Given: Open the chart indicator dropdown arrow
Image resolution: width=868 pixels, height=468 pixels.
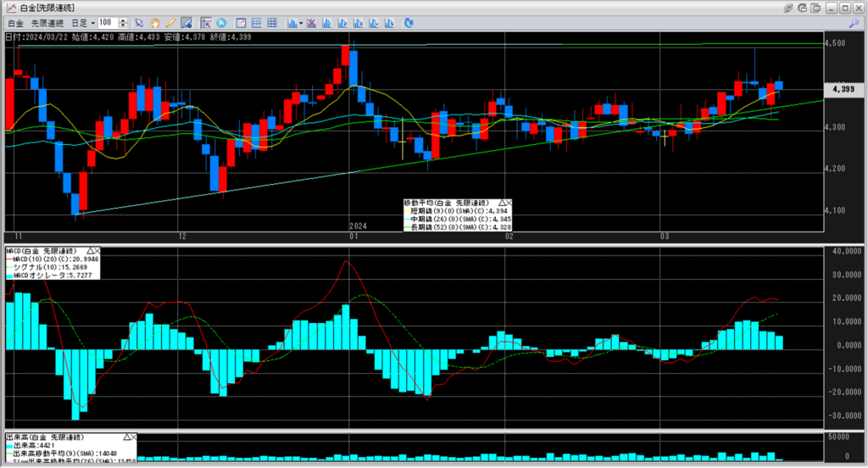Looking at the screenshot, I should 301,22.
